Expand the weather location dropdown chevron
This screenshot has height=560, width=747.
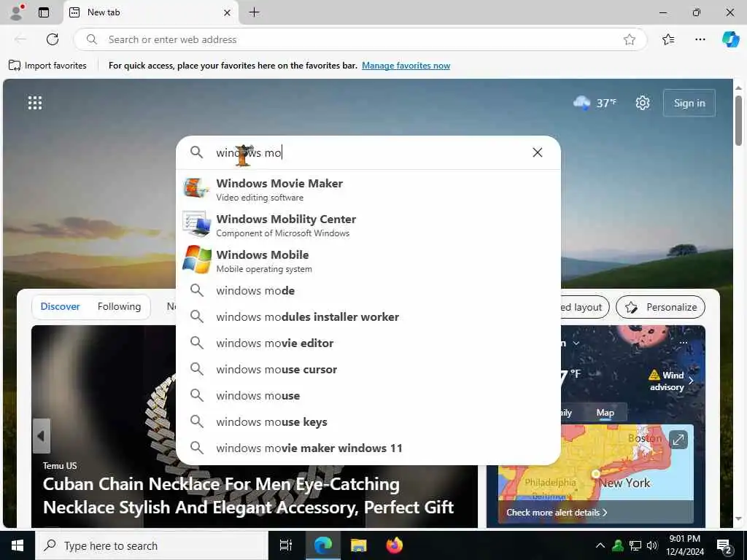pyautogui.click(x=576, y=343)
